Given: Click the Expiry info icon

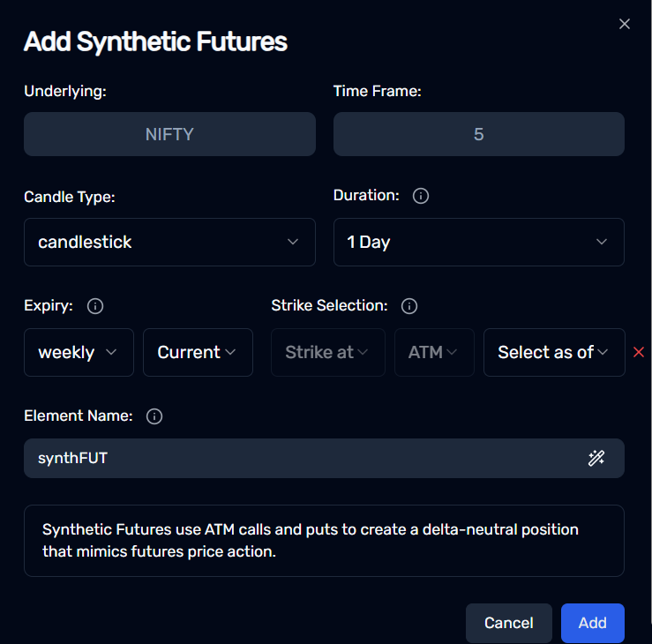Looking at the screenshot, I should [x=95, y=306].
